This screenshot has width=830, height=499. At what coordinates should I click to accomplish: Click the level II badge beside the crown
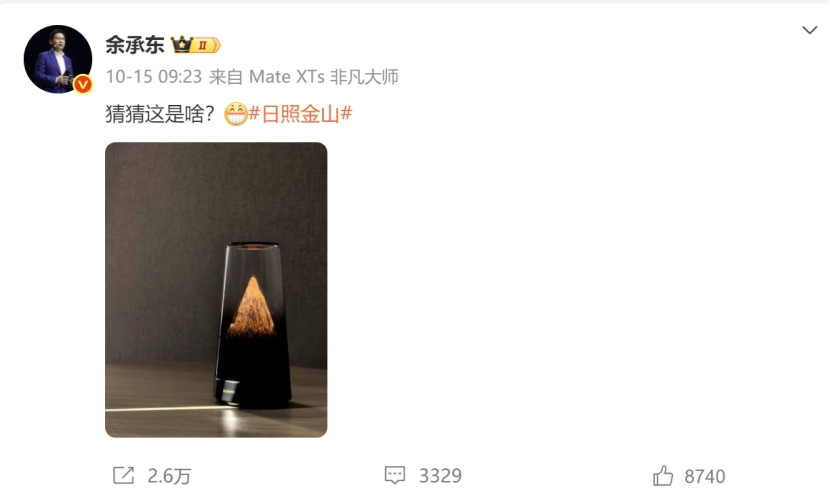(206, 46)
